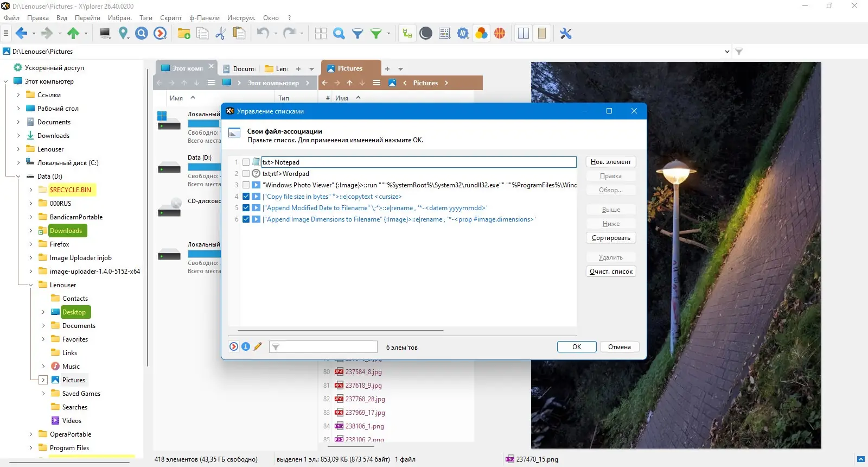
Task: Click the Отмена button
Action: [620, 347]
